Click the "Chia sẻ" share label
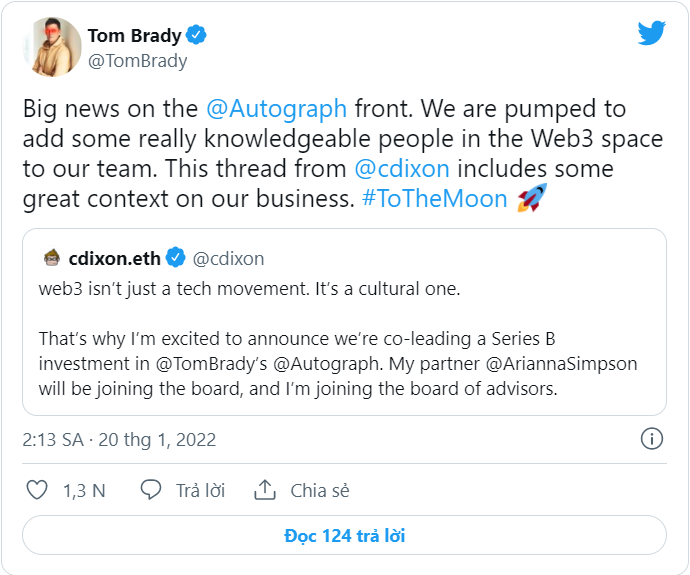Image resolution: width=690 pixels, height=575 pixels. coord(320,490)
